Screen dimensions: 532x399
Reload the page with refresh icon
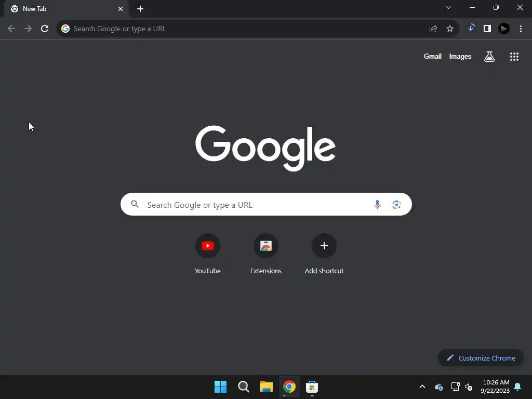point(45,29)
